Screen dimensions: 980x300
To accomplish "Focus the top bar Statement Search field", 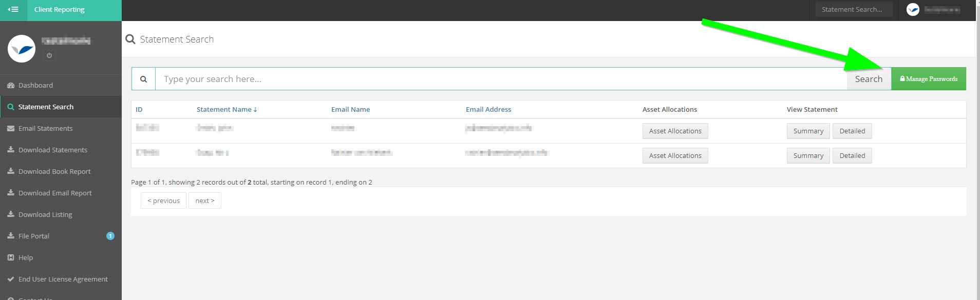I will pos(854,9).
